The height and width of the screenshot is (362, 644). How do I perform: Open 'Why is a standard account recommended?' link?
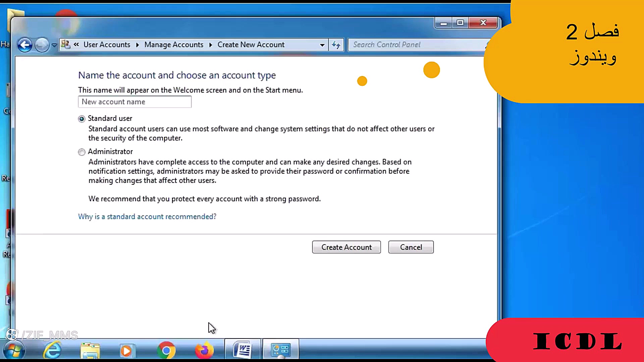(147, 217)
